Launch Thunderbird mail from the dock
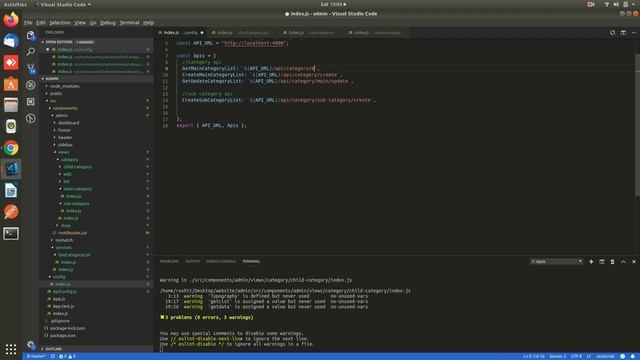Image resolution: width=640 pixels, height=360 pixels. click(11, 41)
